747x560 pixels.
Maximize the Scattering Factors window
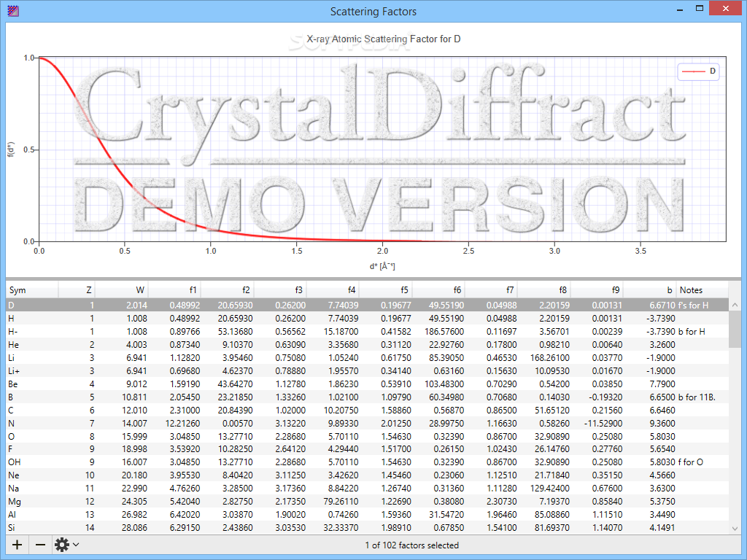point(700,9)
